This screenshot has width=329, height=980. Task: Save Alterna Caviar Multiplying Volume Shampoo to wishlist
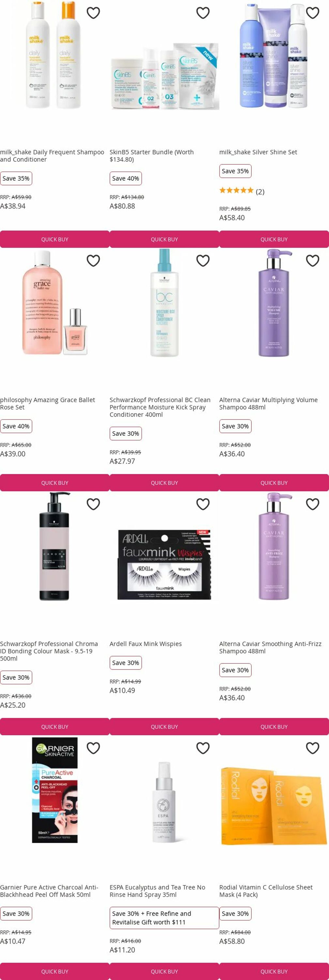pyautogui.click(x=313, y=261)
